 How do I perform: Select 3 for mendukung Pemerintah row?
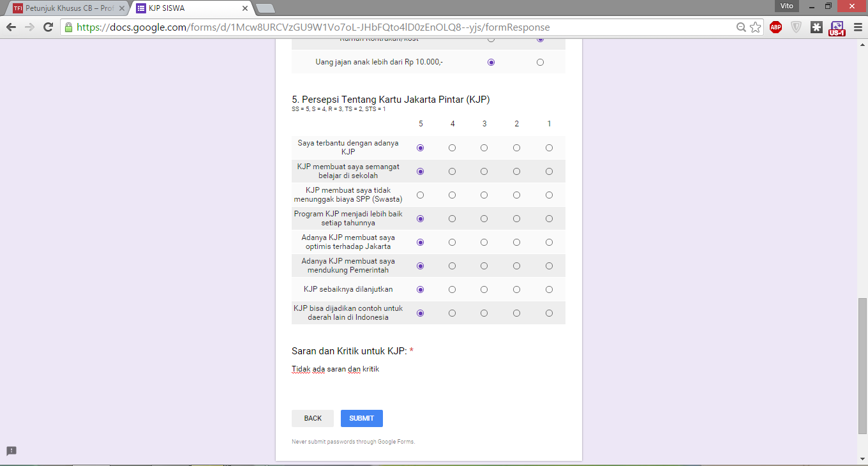[x=484, y=266]
